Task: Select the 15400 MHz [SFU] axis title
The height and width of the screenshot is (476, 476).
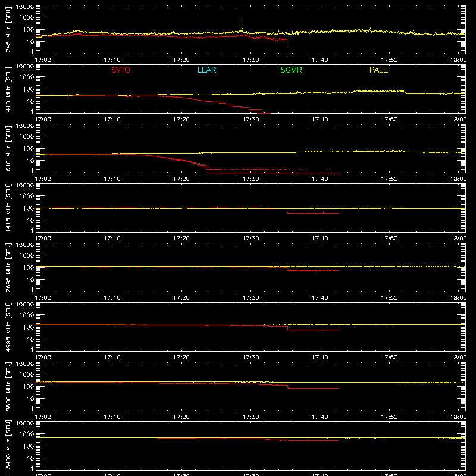Action: [8, 446]
